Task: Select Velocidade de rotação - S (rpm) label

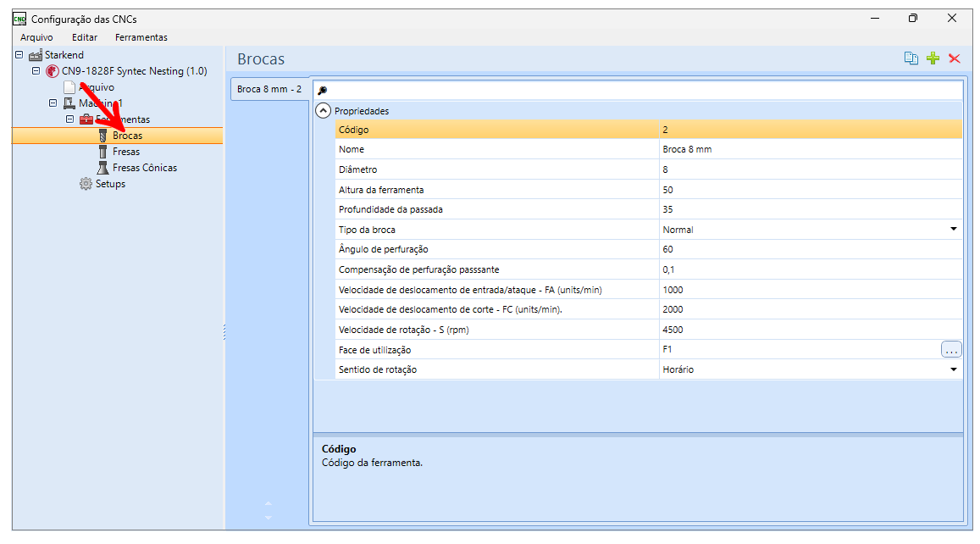Action: 404,330
